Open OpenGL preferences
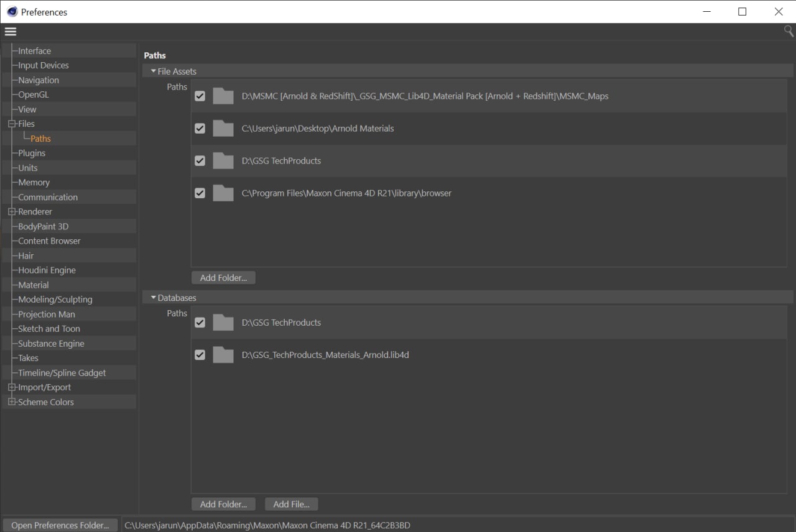The height and width of the screenshot is (532, 796). tap(33, 94)
